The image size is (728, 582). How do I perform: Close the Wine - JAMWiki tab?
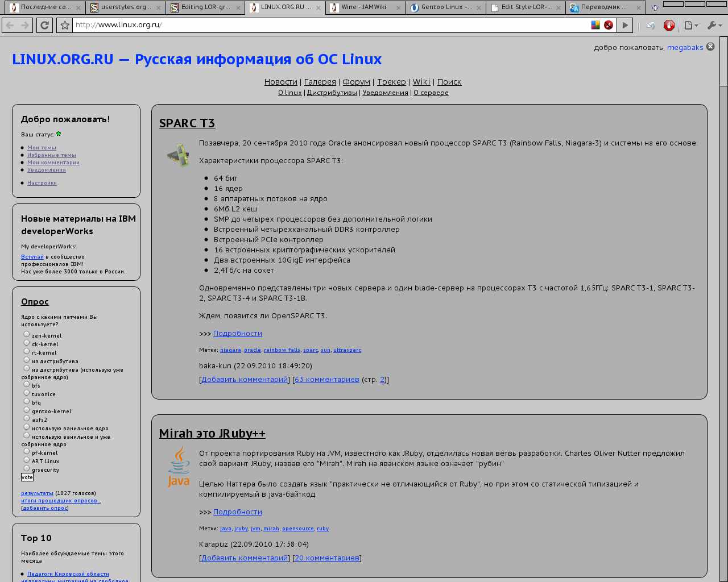(x=399, y=7)
